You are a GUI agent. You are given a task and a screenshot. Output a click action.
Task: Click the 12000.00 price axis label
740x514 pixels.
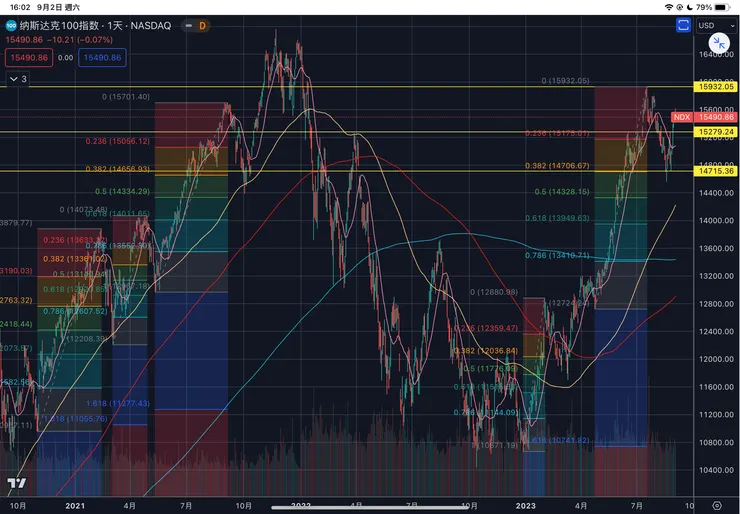716,359
